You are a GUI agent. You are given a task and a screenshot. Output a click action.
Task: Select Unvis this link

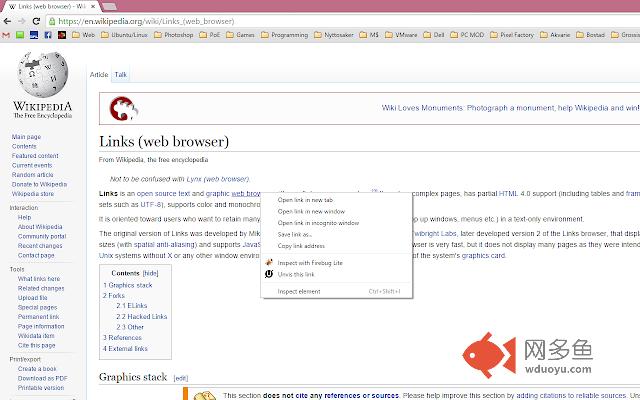coord(336,274)
